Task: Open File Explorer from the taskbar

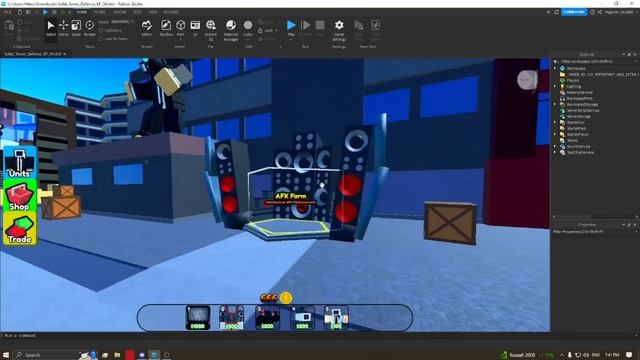Action: pos(117,355)
